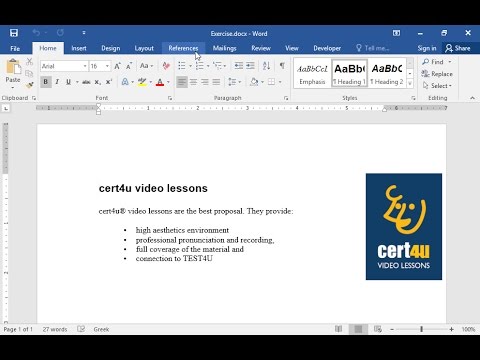Image resolution: width=480 pixels, height=360 pixels.
Task: Click the Clear All Formatting icon
Action: pyautogui.click(x=166, y=66)
